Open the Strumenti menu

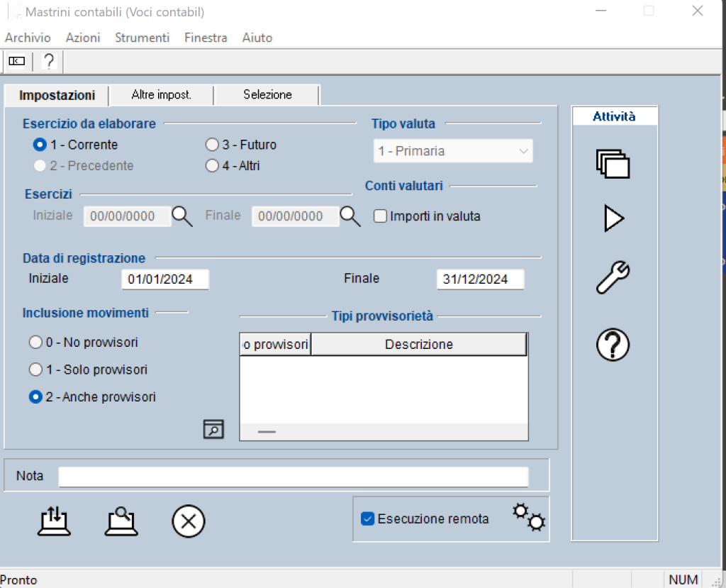pyautogui.click(x=142, y=38)
